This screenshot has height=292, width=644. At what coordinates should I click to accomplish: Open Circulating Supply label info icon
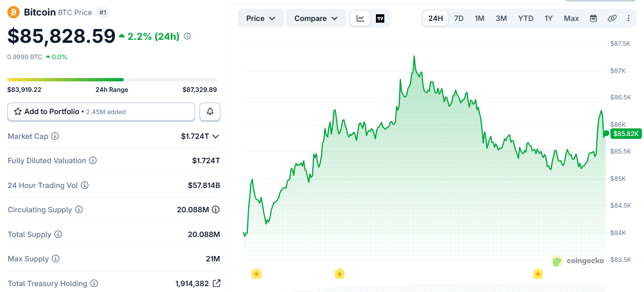coord(79,209)
